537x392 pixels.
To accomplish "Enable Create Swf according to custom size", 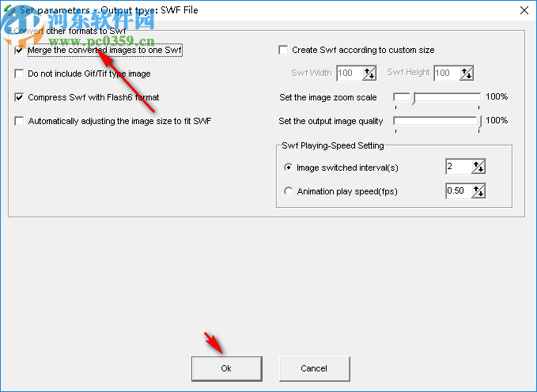I will point(283,51).
